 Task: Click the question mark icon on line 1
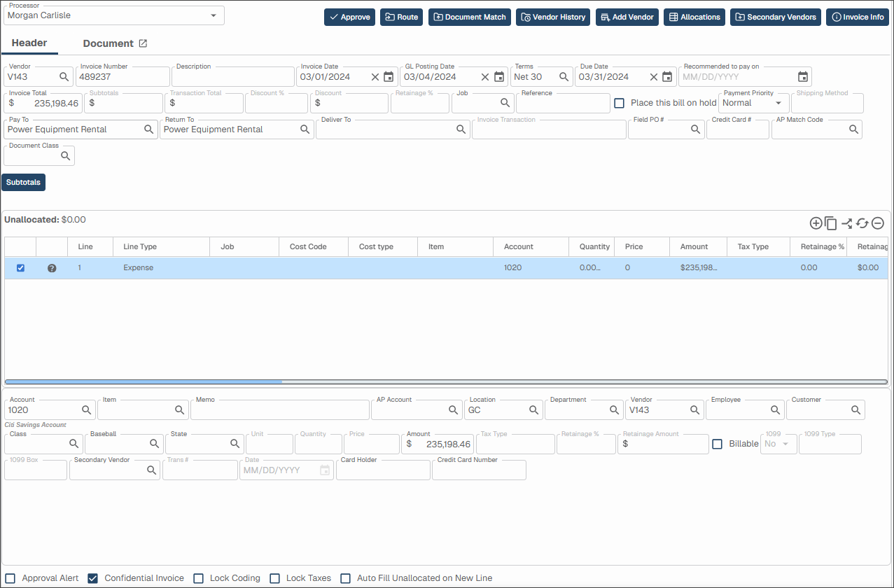click(52, 268)
